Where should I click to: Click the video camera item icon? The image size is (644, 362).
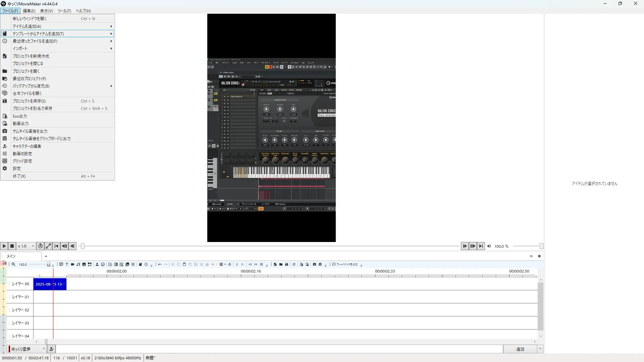tap(72, 264)
